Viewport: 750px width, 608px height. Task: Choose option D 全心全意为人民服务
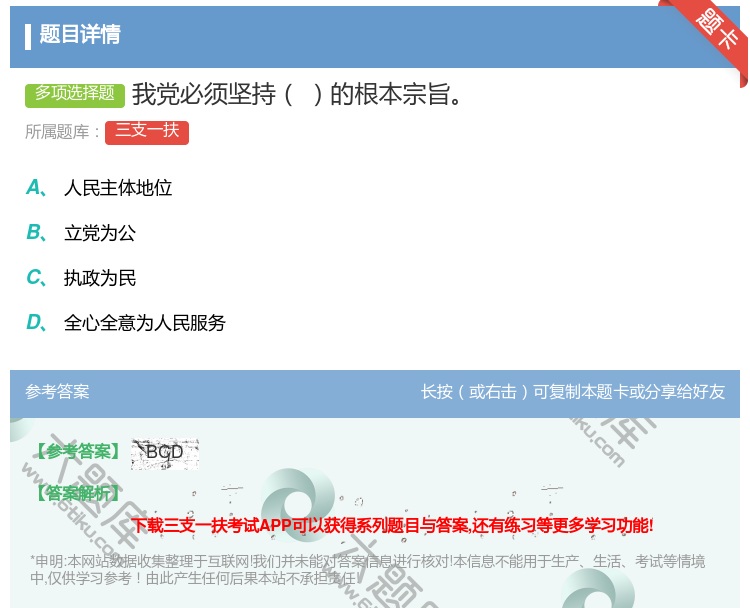pyautogui.click(x=126, y=323)
